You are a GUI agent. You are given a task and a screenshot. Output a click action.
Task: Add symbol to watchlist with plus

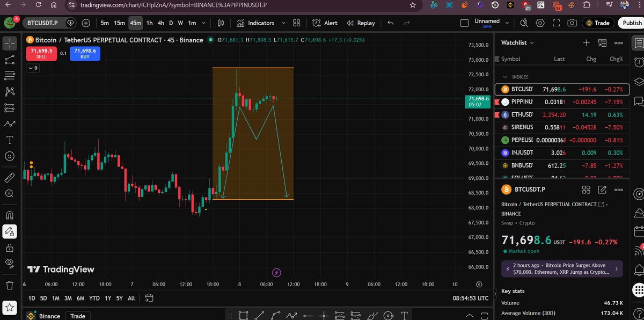(x=587, y=43)
